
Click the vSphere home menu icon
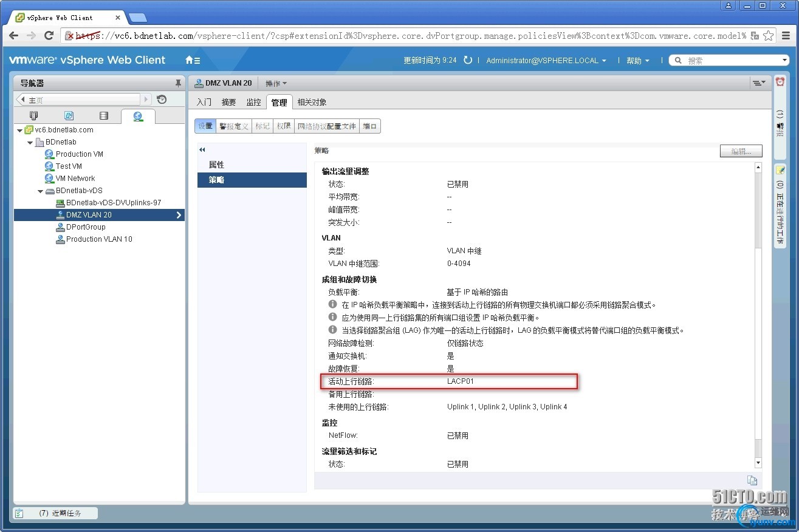(x=193, y=60)
